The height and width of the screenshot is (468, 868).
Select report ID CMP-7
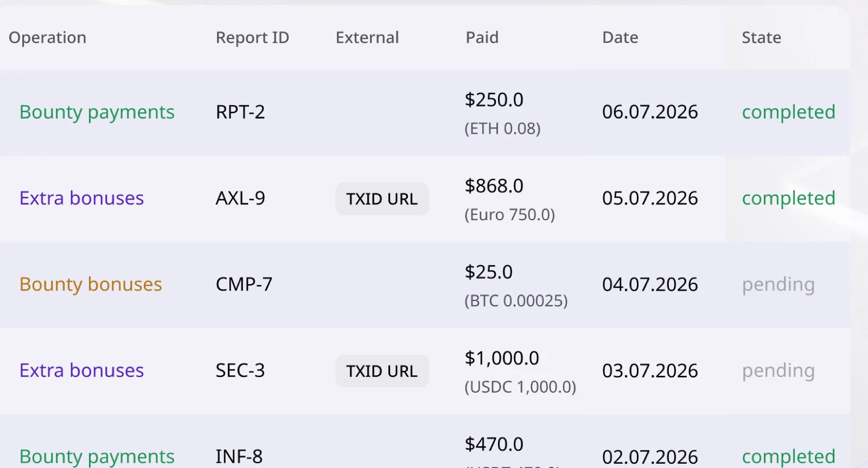tap(244, 284)
